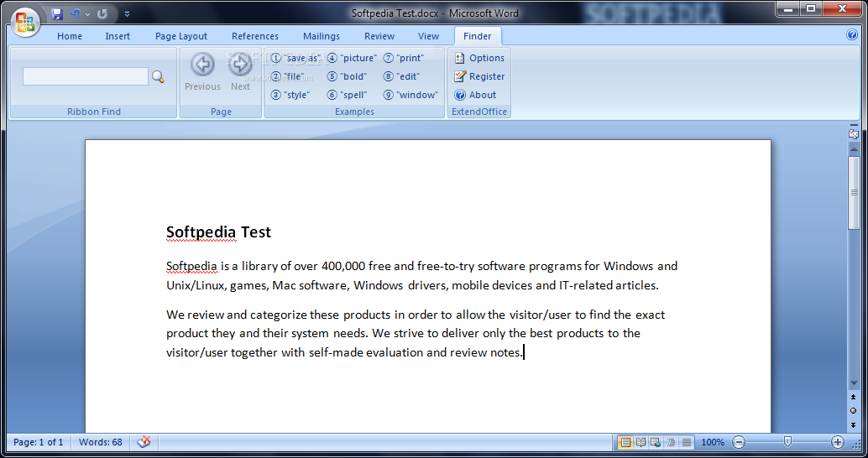Image resolution: width=868 pixels, height=458 pixels.
Task: Switch to Full Screen Reading view
Action: pos(641,442)
